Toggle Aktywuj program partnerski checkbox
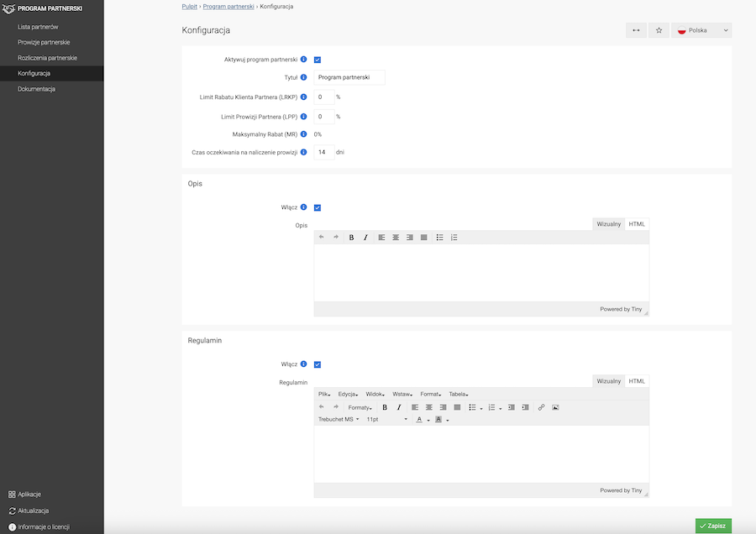 coord(318,60)
